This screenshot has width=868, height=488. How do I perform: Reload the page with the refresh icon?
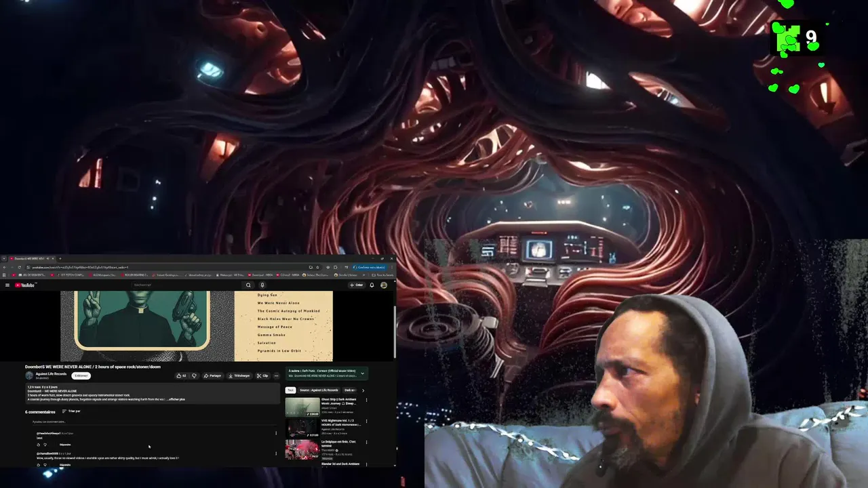19,267
